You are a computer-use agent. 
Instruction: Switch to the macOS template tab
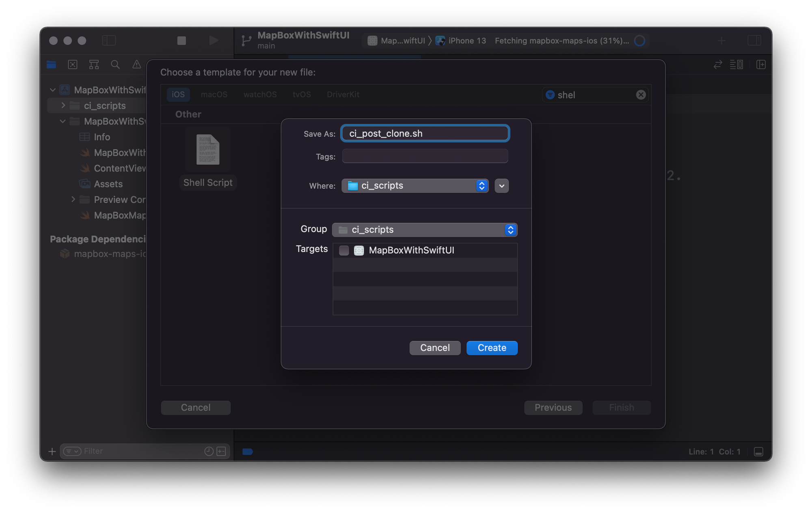(214, 95)
